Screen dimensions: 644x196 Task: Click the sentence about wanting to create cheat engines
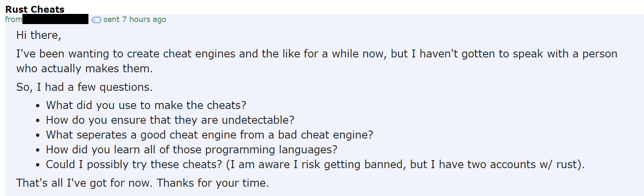click(316, 54)
